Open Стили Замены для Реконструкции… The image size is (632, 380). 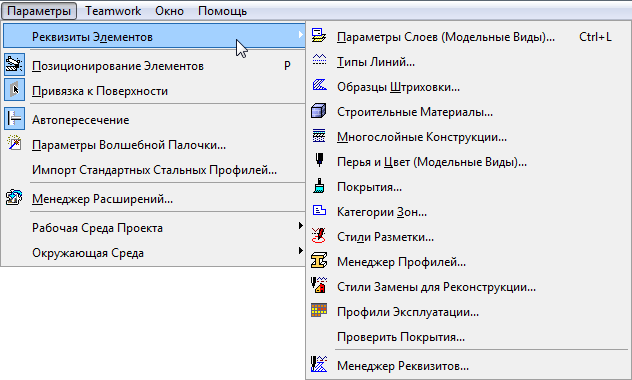click(437, 287)
